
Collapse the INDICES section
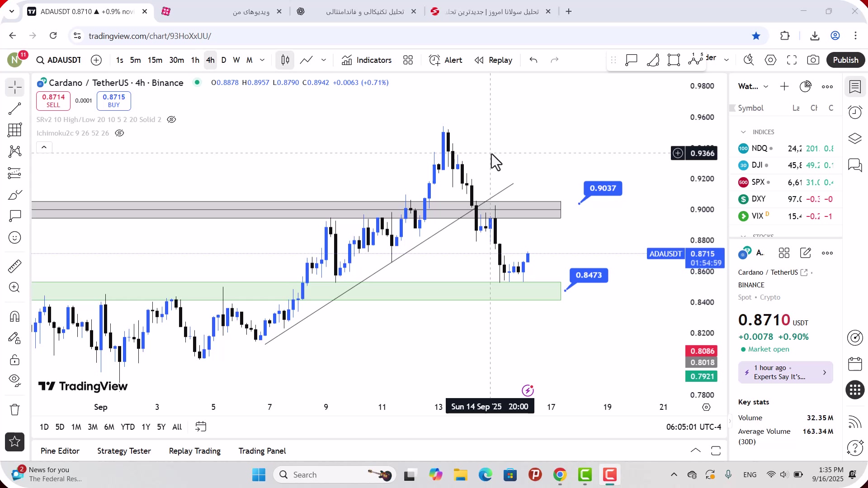tap(743, 132)
